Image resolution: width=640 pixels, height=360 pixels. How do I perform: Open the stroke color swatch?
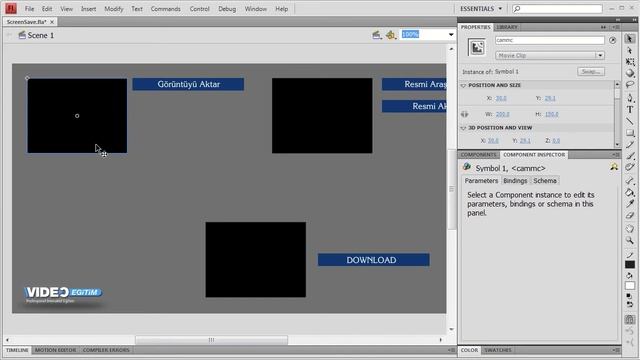point(630,264)
